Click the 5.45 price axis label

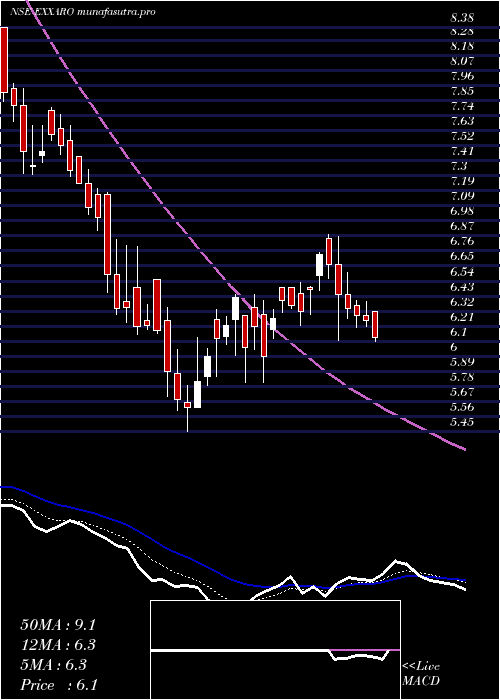pyautogui.click(x=462, y=422)
